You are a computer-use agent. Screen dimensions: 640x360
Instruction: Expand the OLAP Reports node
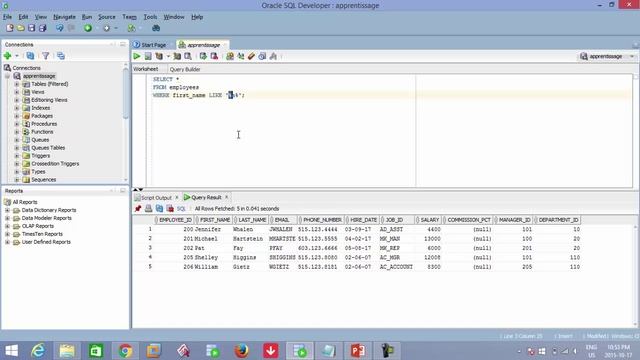pyautogui.click(x=7, y=226)
